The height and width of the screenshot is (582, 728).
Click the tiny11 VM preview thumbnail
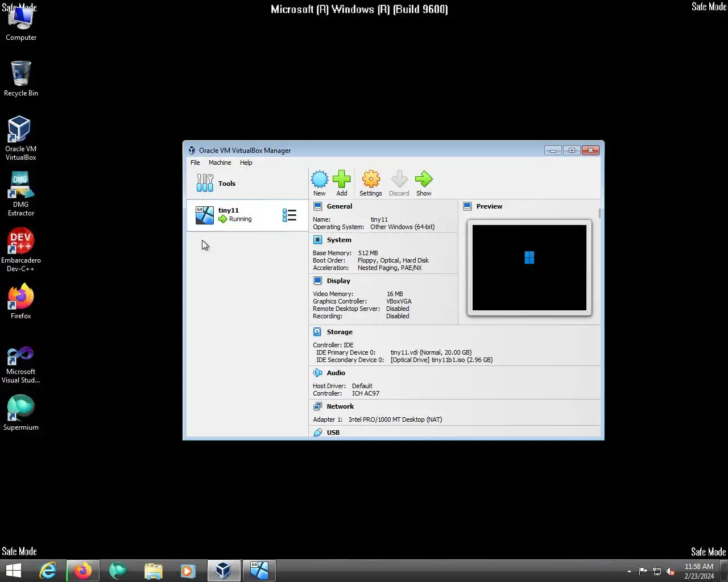click(530, 268)
